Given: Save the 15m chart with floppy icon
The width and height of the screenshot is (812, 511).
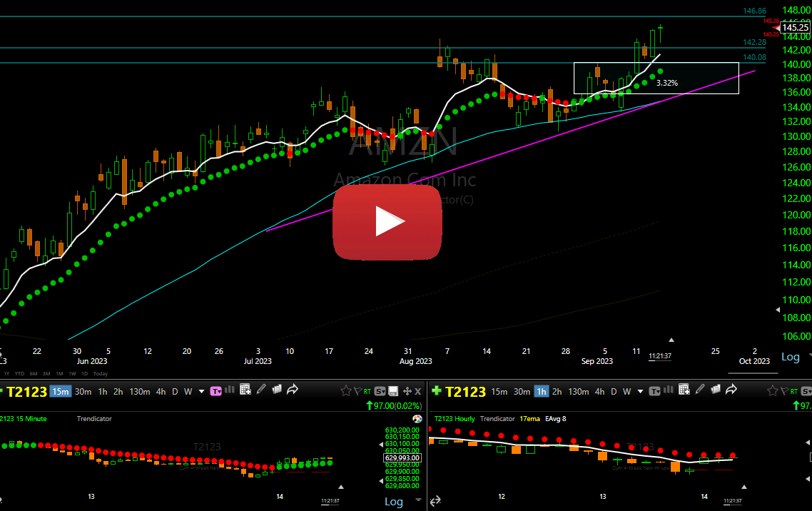Looking at the screenshot, I should point(394,391).
